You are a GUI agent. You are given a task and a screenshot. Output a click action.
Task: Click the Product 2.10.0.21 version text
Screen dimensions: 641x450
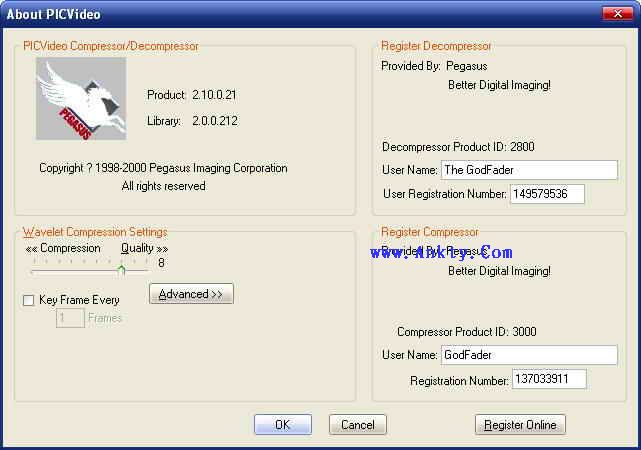[x=192, y=95]
